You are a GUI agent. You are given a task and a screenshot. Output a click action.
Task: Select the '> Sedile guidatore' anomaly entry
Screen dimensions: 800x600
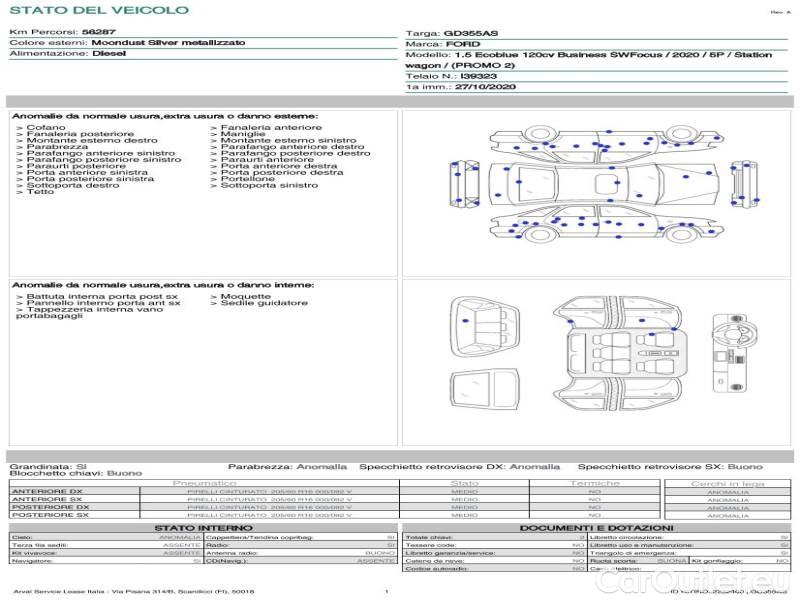(258, 303)
